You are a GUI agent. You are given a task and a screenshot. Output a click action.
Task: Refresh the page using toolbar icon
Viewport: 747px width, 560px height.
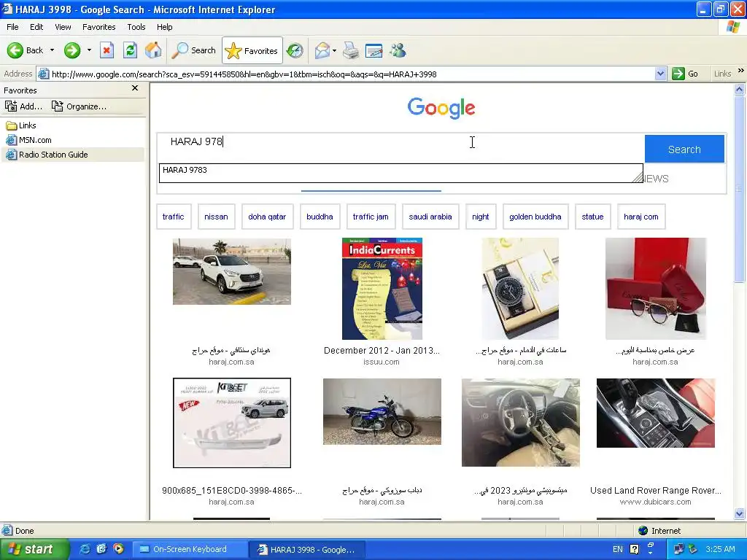pos(130,50)
